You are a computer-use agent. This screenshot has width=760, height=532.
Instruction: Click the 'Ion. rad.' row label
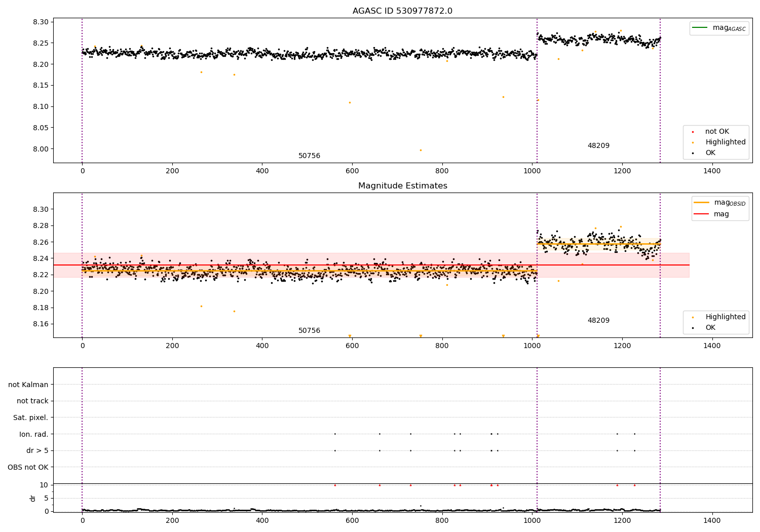pos(34,434)
